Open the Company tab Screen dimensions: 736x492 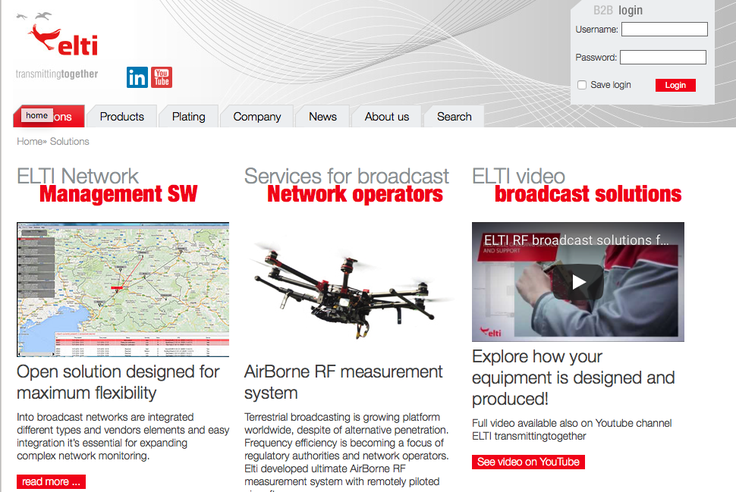(x=257, y=116)
